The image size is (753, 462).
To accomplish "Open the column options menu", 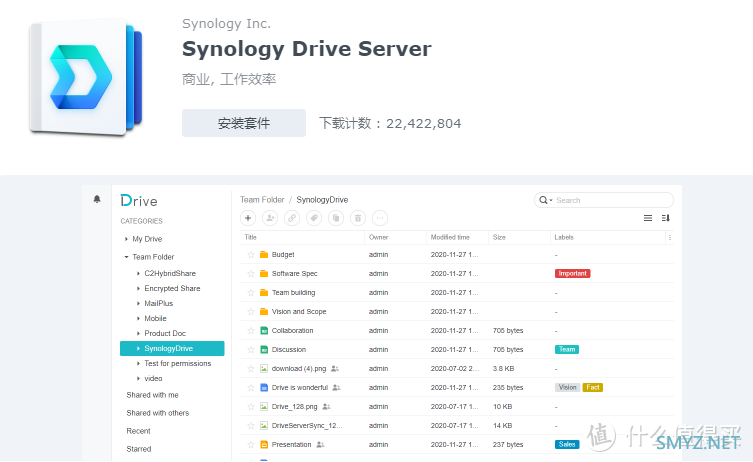I will tap(669, 237).
